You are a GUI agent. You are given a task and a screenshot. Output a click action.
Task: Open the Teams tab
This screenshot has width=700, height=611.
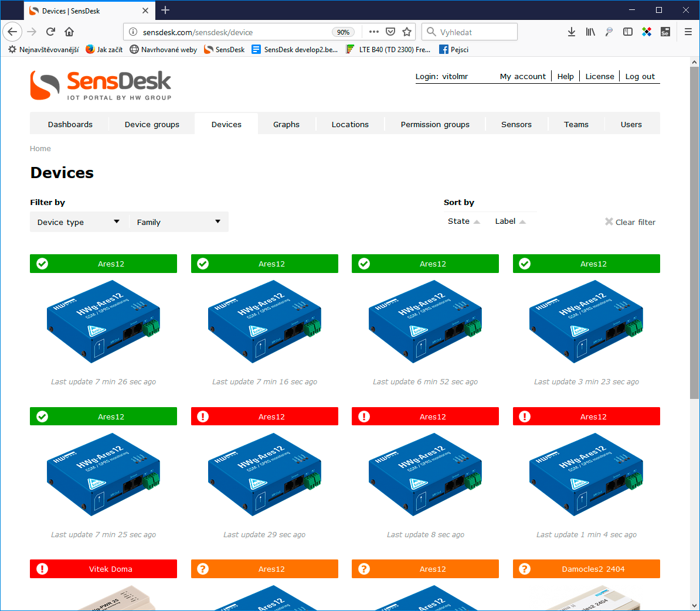coord(576,124)
